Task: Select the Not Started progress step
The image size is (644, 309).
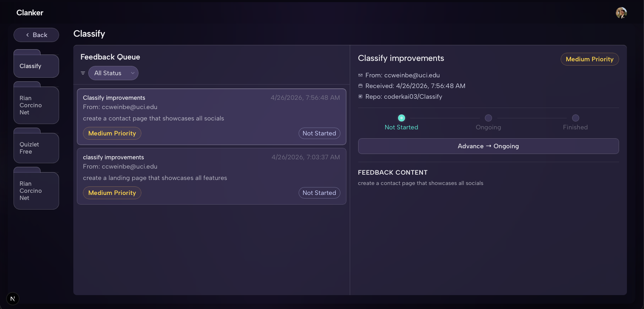Action: click(401, 122)
